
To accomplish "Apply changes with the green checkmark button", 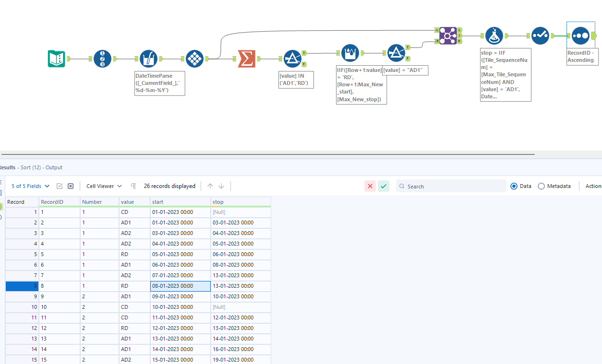I will pyautogui.click(x=383, y=186).
